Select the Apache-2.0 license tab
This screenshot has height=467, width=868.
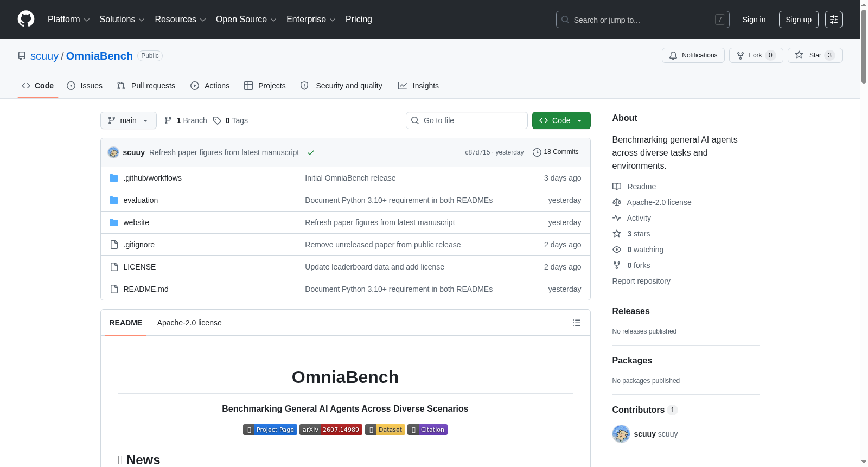[x=189, y=323]
